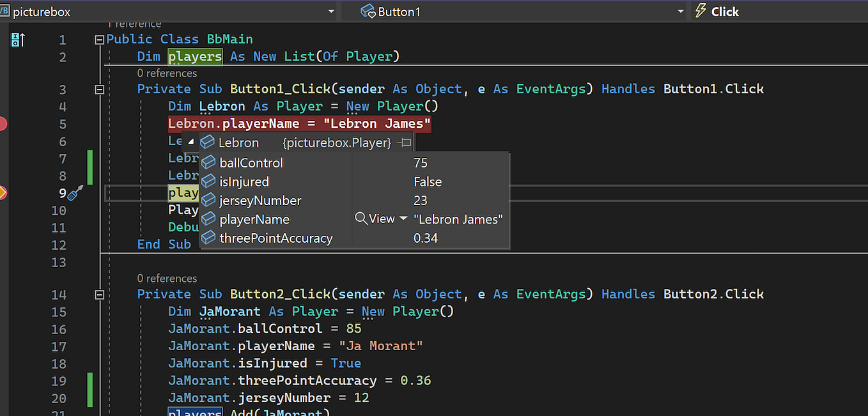Click the ballControl property cube icon
Screen dimensions: 868x416
pyautogui.click(x=208, y=162)
